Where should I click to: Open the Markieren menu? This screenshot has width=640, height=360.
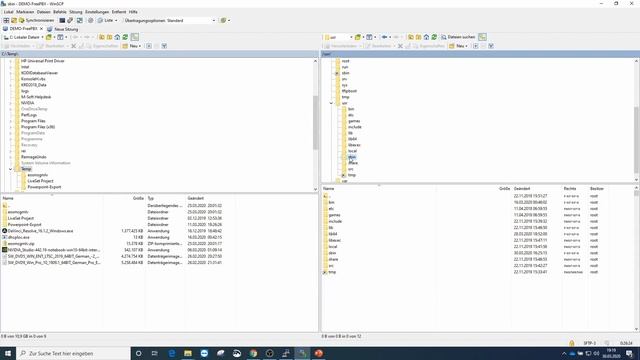pos(25,12)
